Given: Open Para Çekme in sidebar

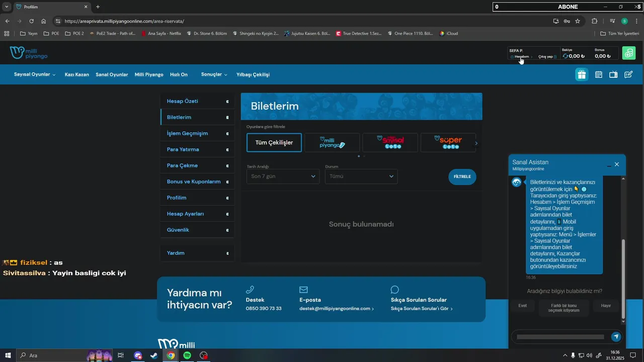Looking at the screenshot, I should [197, 165].
